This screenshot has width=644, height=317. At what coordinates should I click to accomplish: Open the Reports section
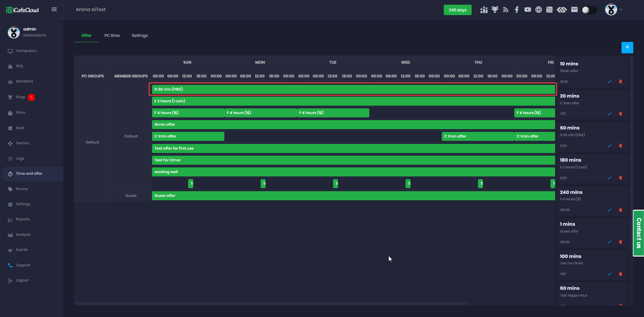pos(22,219)
